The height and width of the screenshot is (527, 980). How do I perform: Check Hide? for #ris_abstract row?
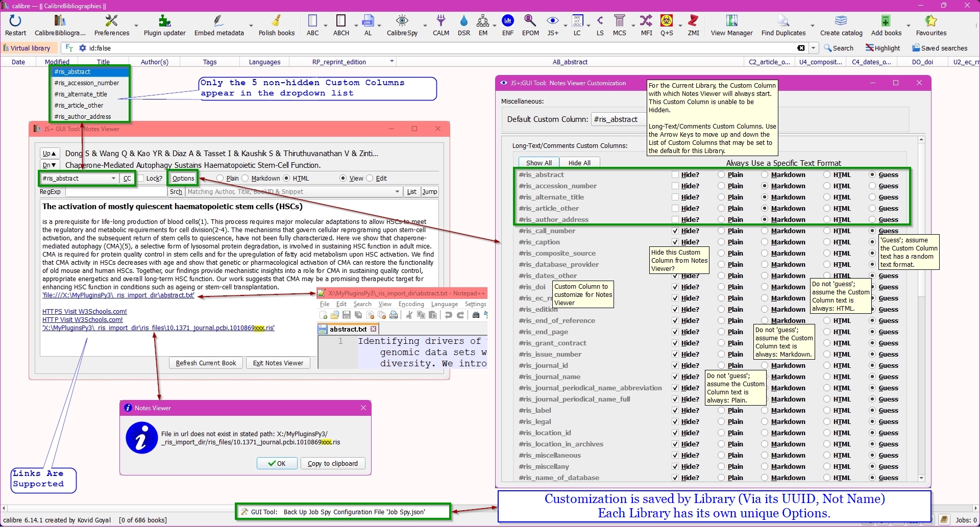(675, 175)
